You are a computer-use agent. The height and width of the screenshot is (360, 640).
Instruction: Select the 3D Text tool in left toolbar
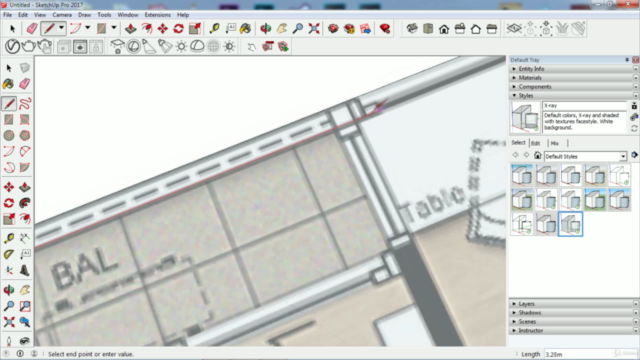[24, 270]
